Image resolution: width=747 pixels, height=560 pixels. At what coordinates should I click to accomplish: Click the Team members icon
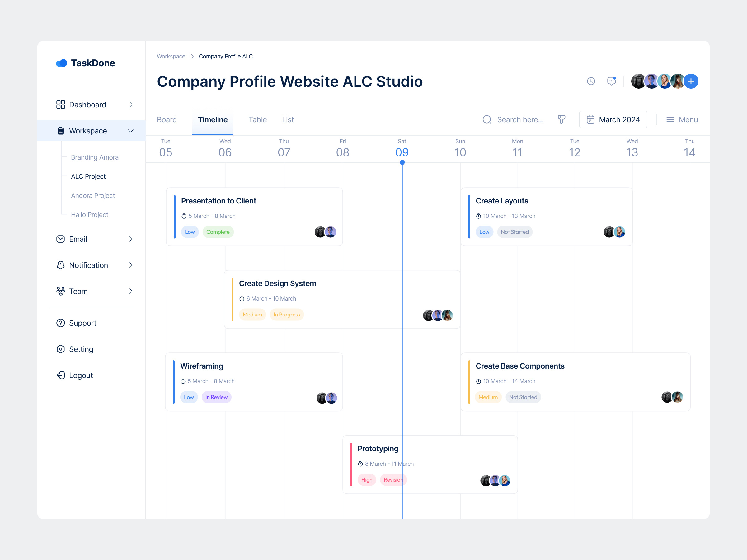(61, 291)
